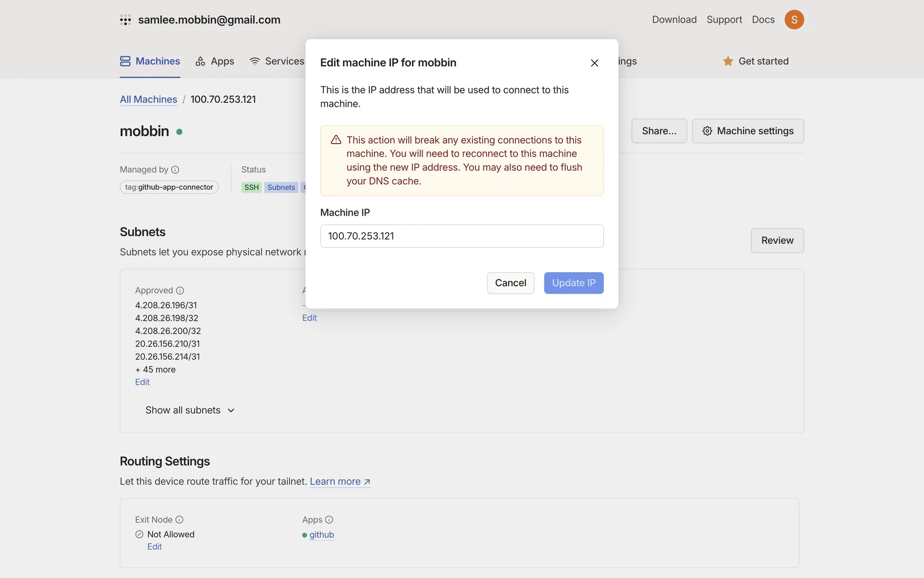Click the Machine settings gear button

(748, 131)
